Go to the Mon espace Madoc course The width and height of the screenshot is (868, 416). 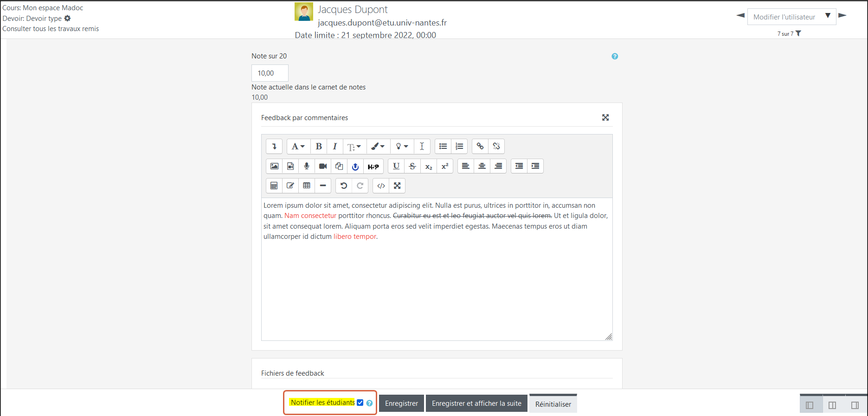pos(53,8)
